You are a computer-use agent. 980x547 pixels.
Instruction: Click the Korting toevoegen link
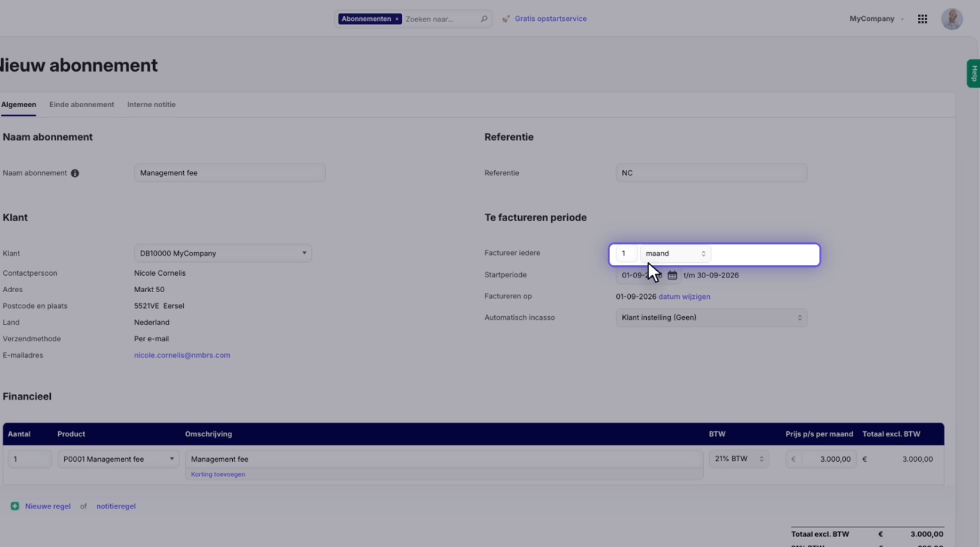(218, 474)
